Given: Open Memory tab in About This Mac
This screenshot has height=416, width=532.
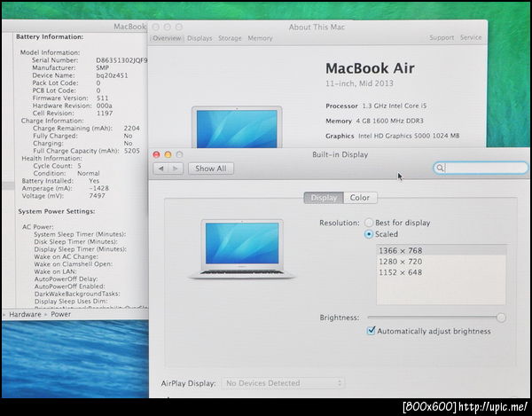Looking at the screenshot, I should pos(260,38).
